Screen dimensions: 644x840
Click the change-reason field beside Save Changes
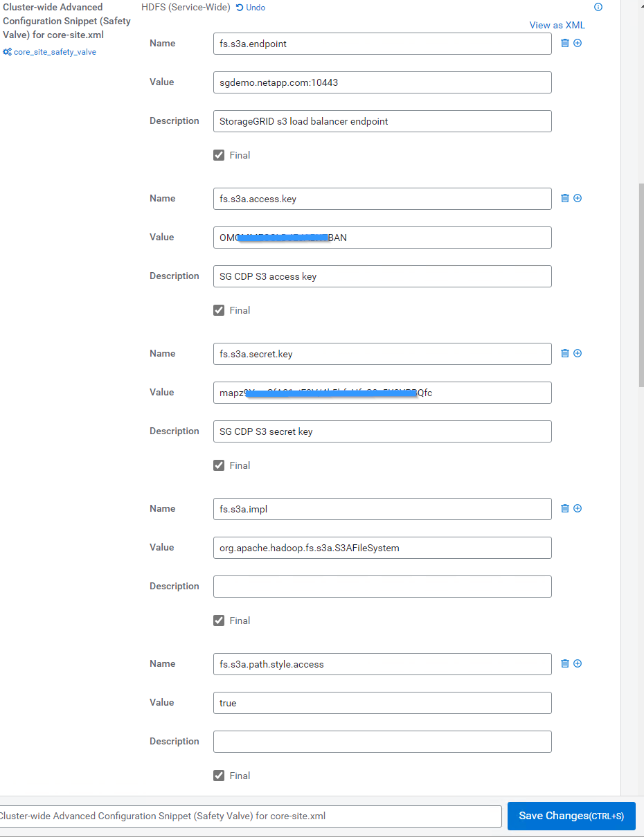(249, 816)
